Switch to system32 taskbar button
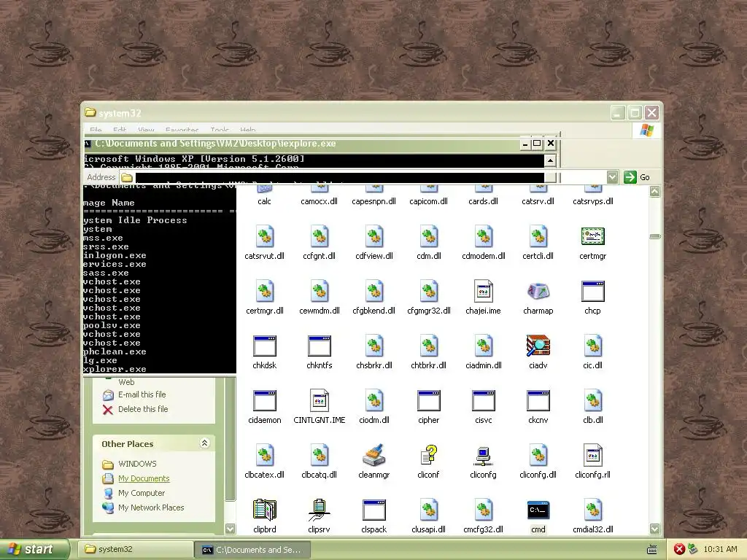This screenshot has width=747, height=560. [x=136, y=549]
